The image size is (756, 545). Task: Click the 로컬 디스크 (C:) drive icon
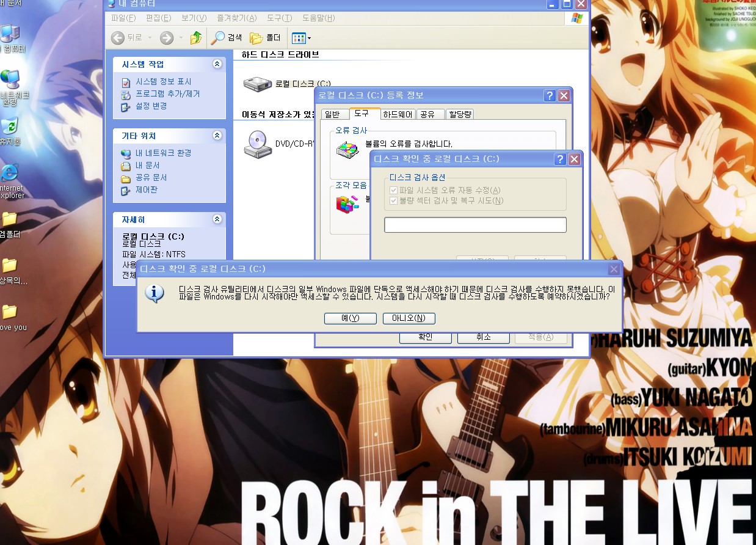click(257, 84)
